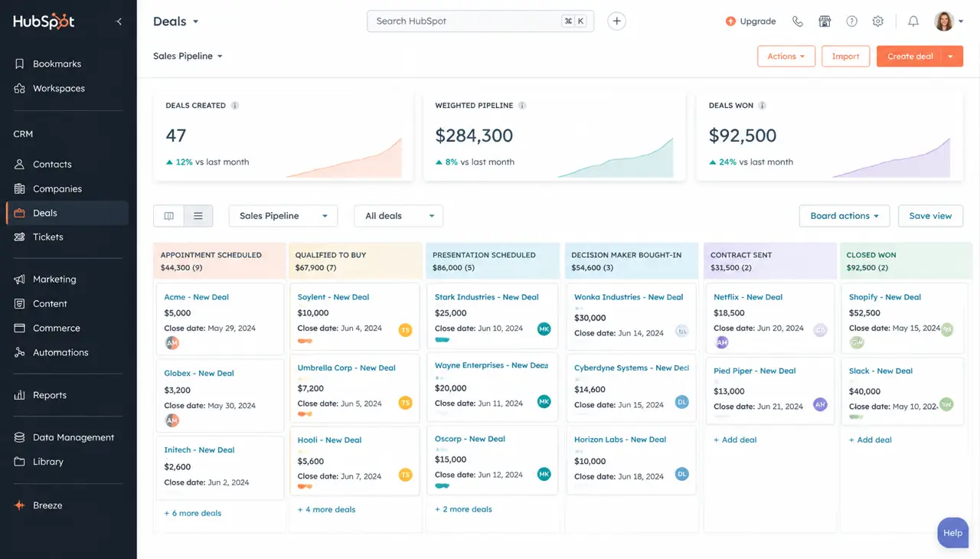Add deal in Contract Sent column
Screen dimensions: 980x559
(x=735, y=440)
